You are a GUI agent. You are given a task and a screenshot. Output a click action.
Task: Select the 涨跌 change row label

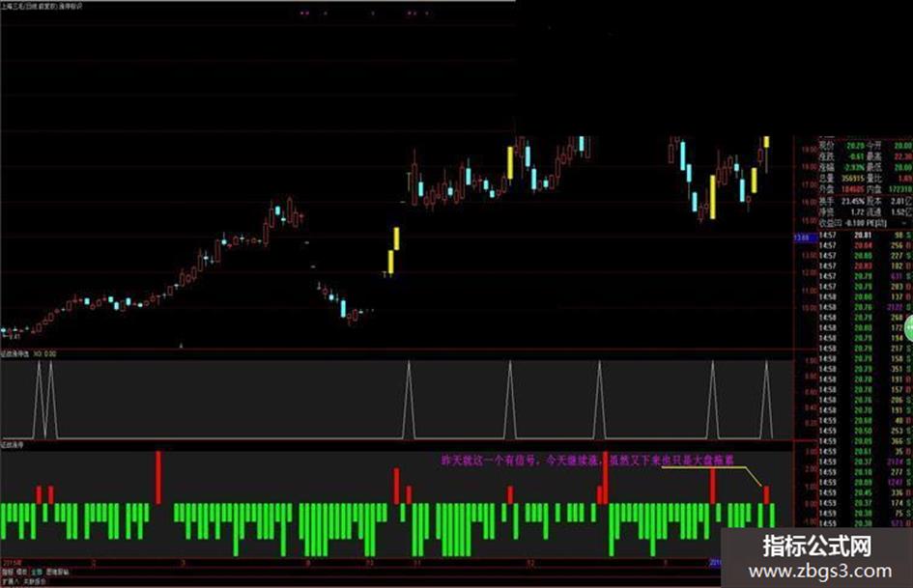click(x=827, y=156)
